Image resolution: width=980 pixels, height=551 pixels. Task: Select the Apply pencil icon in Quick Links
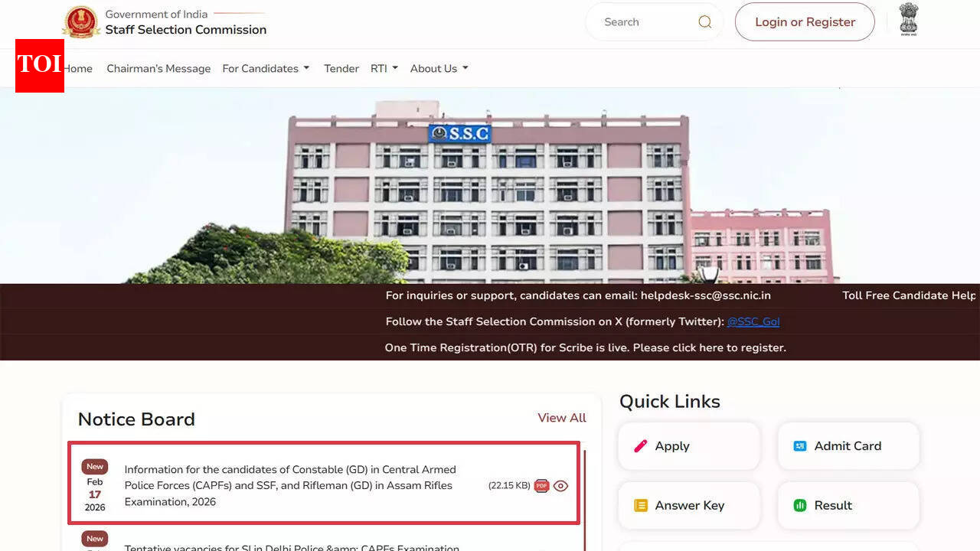(x=641, y=445)
